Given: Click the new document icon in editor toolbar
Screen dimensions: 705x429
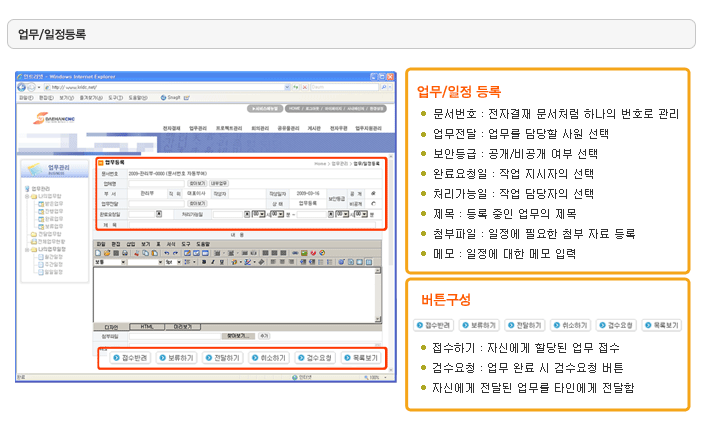Looking at the screenshot, I should tap(99, 253).
